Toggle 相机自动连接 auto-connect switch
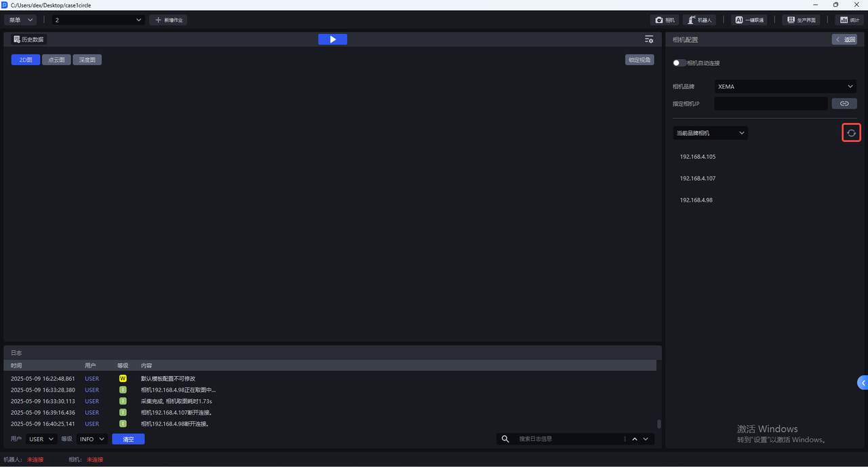 click(679, 63)
